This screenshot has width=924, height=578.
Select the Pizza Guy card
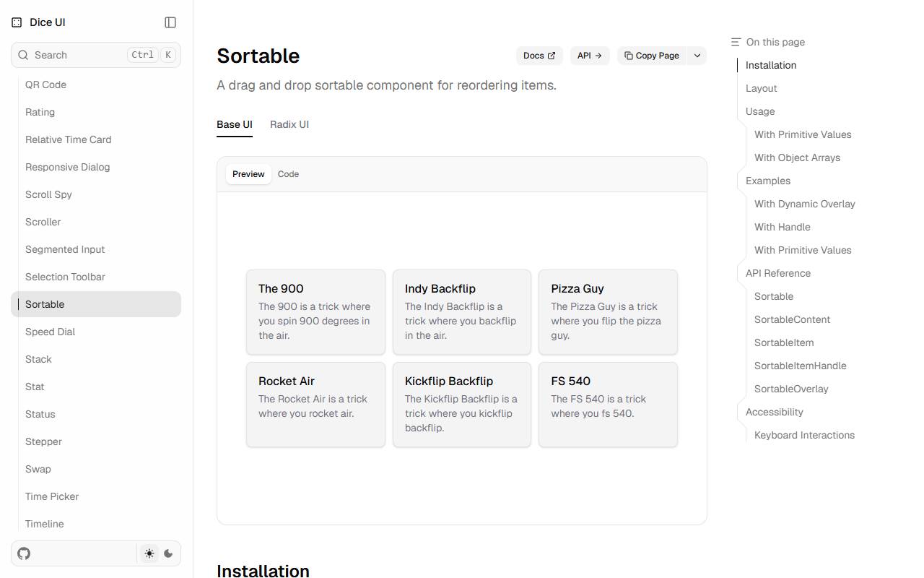click(x=608, y=312)
